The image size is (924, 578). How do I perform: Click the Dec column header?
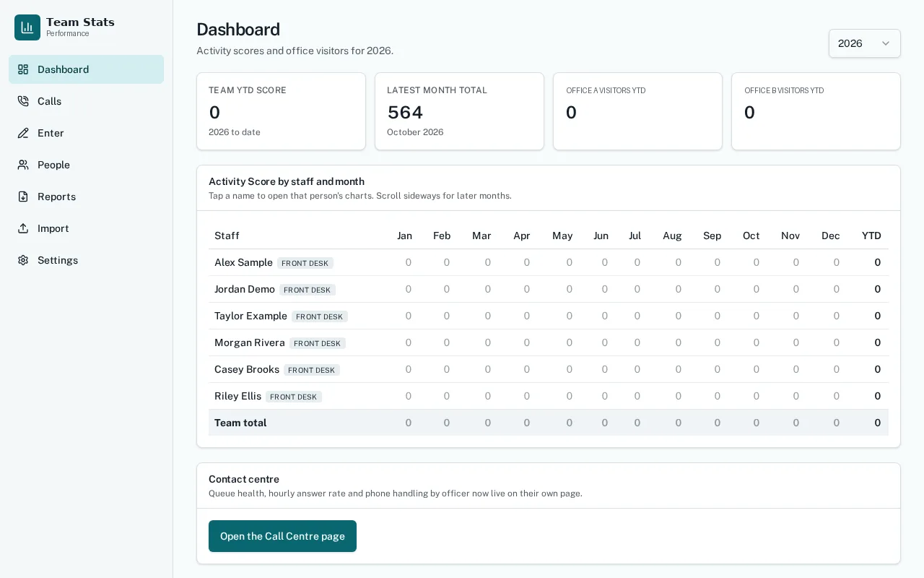pyautogui.click(x=831, y=236)
